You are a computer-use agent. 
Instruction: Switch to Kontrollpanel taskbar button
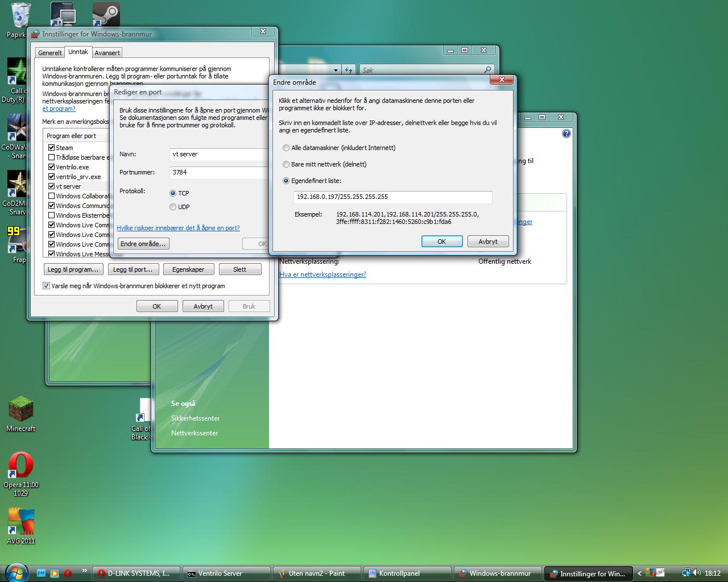click(x=407, y=573)
